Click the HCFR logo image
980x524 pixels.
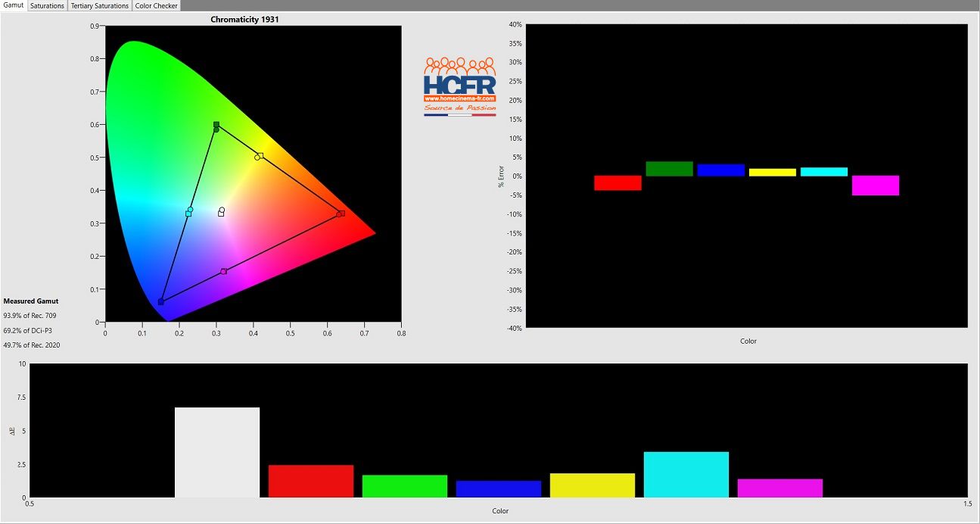coord(459,82)
